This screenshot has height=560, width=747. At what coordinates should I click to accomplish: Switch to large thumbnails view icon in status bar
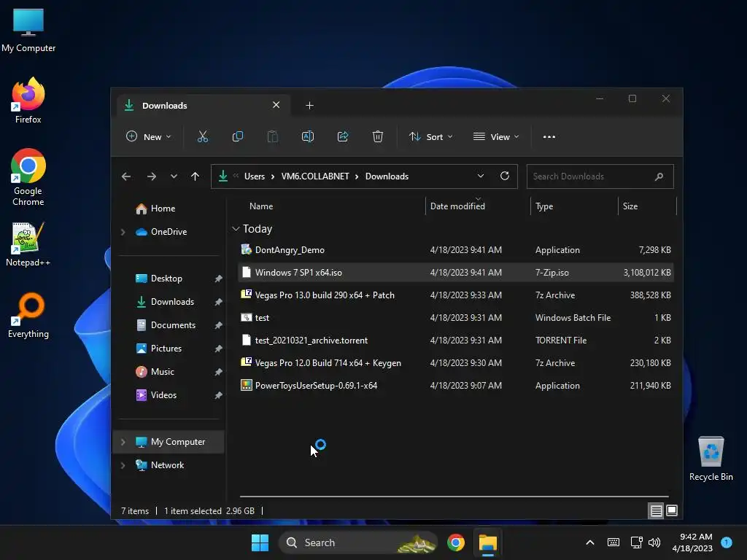(672, 511)
